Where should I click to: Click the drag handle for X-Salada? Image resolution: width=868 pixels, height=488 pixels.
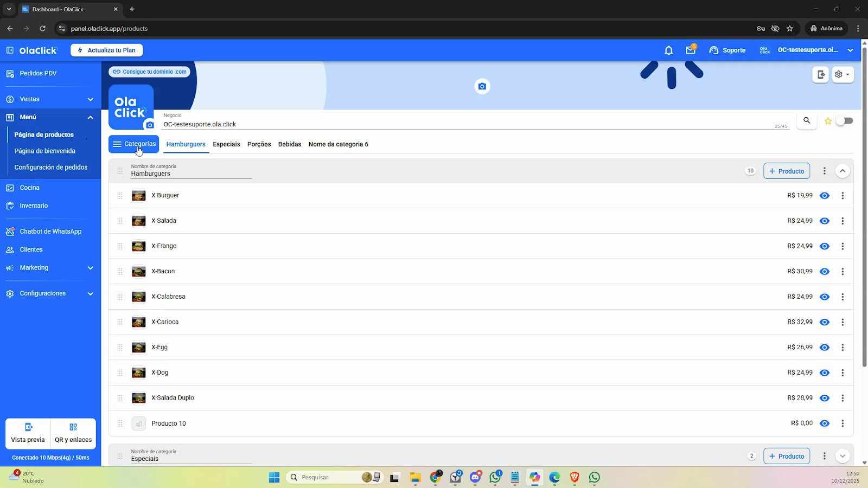pyautogui.click(x=120, y=221)
